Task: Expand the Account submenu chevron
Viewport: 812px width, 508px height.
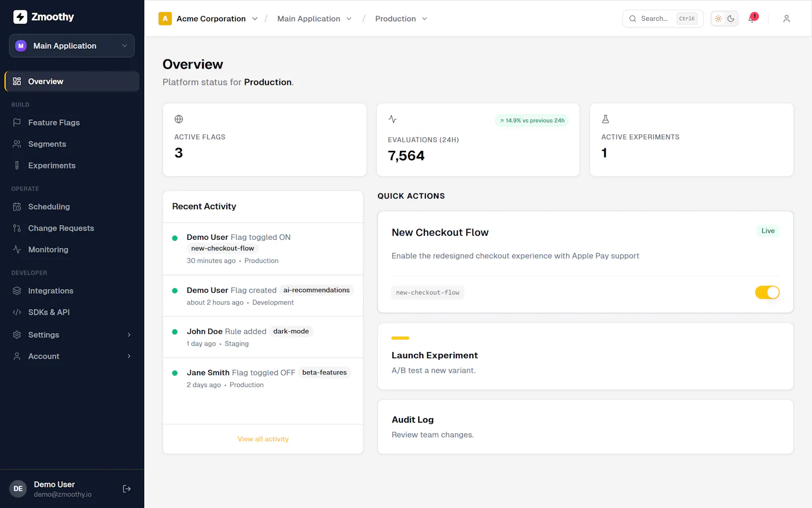Action: [x=129, y=356]
